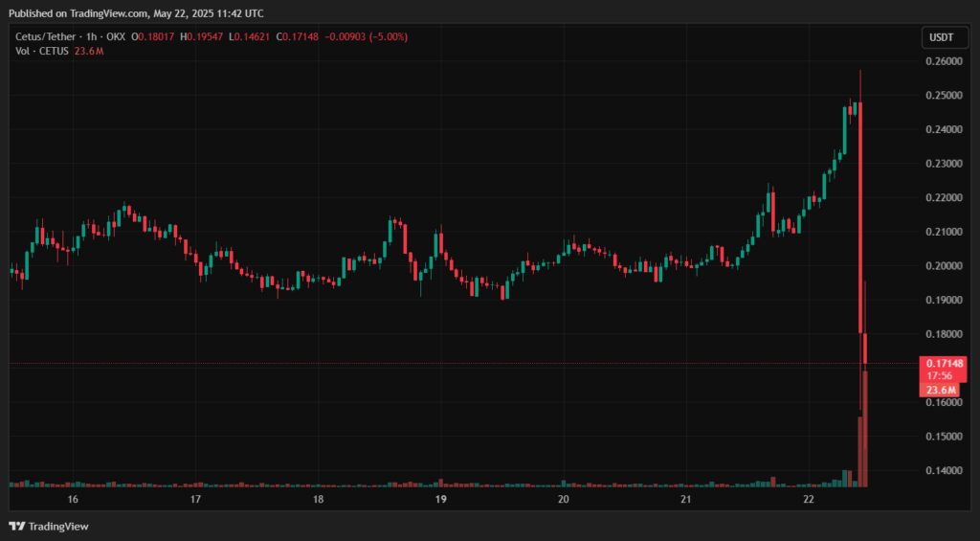Click the −5.00% change value
The width and height of the screenshot is (980, 541).
tap(387, 37)
